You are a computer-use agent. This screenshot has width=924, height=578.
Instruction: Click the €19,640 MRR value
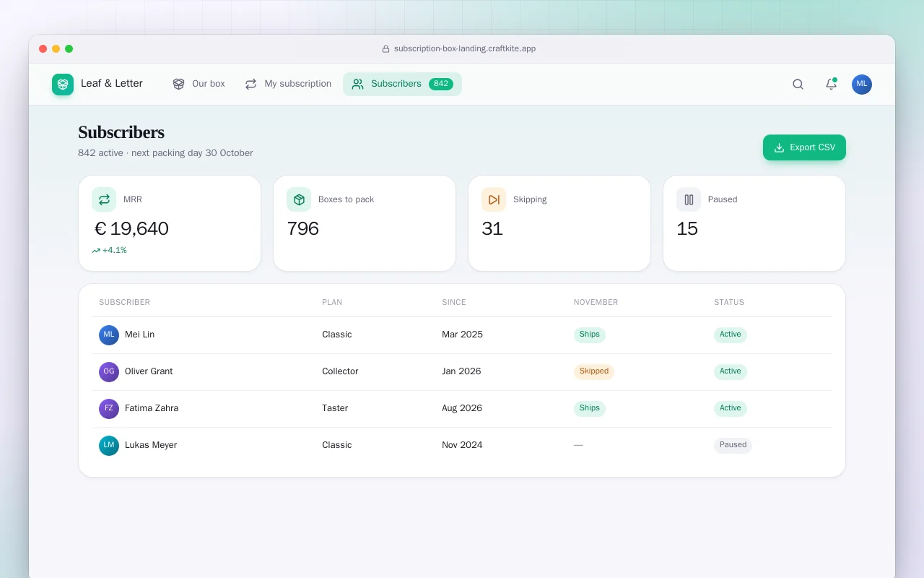(131, 229)
